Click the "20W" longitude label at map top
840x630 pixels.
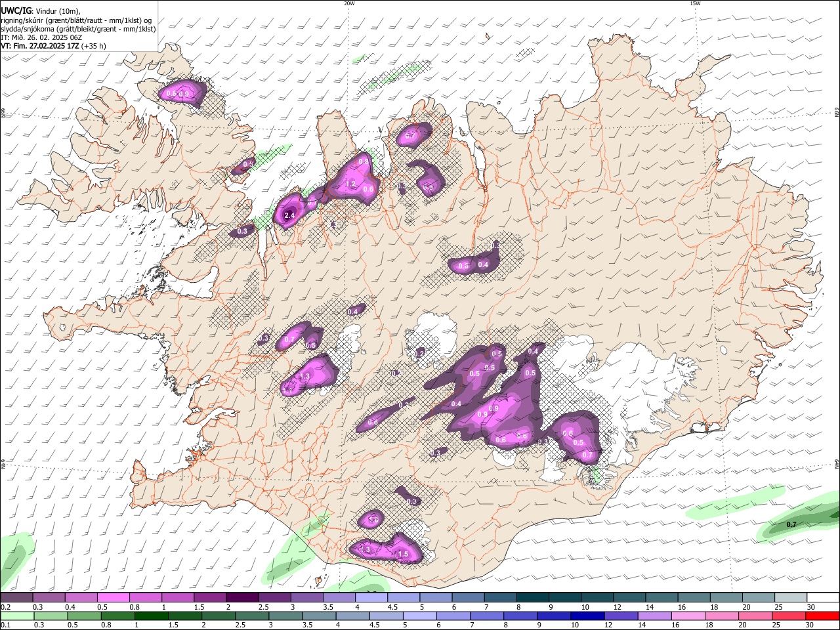(349, 3)
